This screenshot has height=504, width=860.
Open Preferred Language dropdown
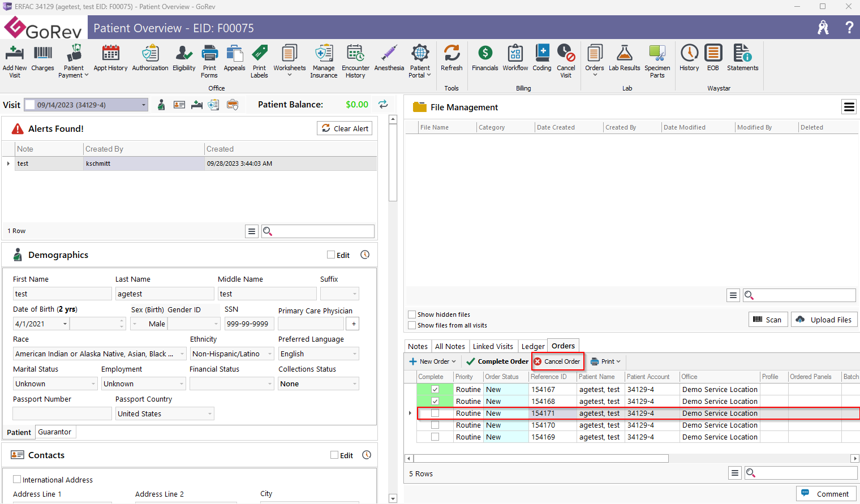click(355, 354)
